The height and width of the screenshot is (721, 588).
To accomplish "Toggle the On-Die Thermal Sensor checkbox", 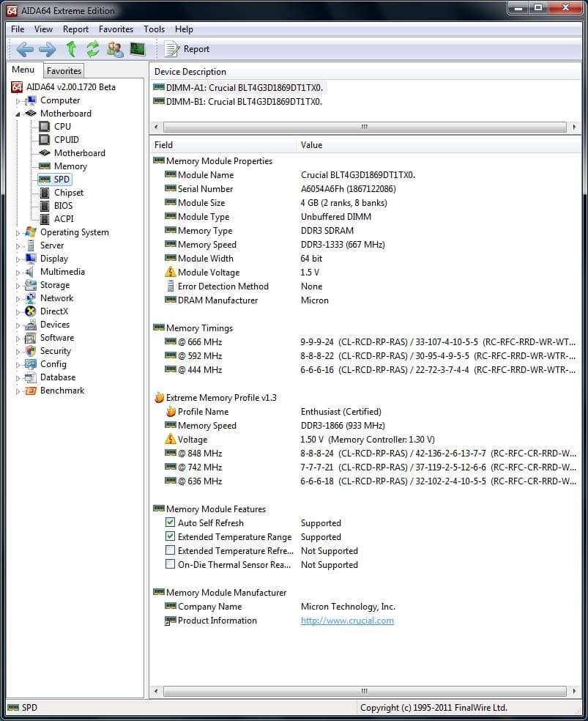I will click(x=170, y=564).
